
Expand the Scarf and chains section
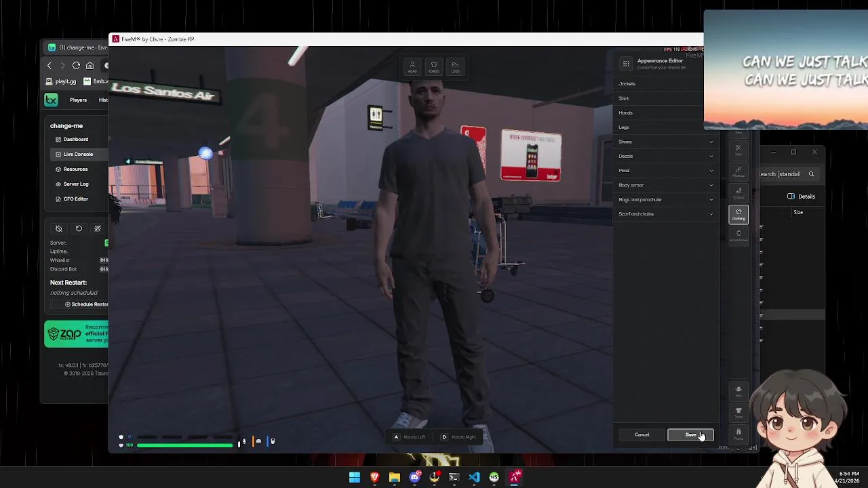point(665,213)
